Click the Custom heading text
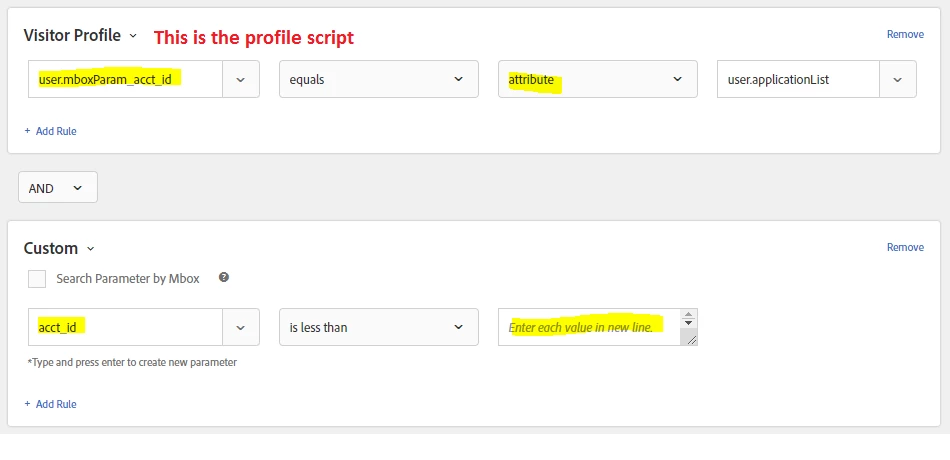 (x=51, y=248)
